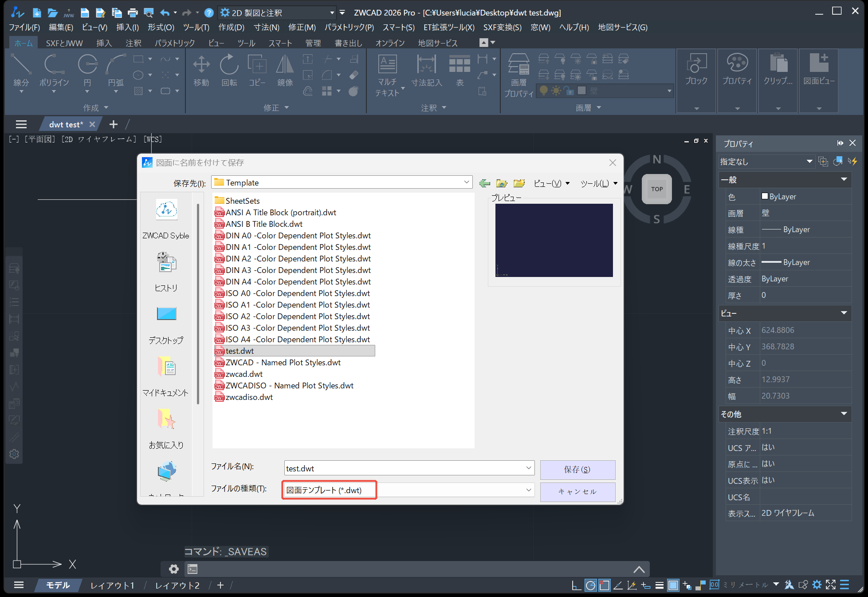Open the 寸法(N) menu
868x597 pixels.
267,28
